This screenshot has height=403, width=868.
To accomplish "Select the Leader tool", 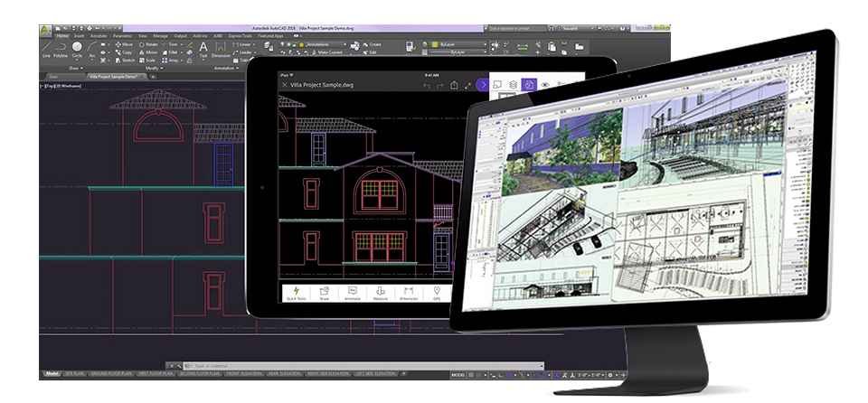I will coord(242,52).
